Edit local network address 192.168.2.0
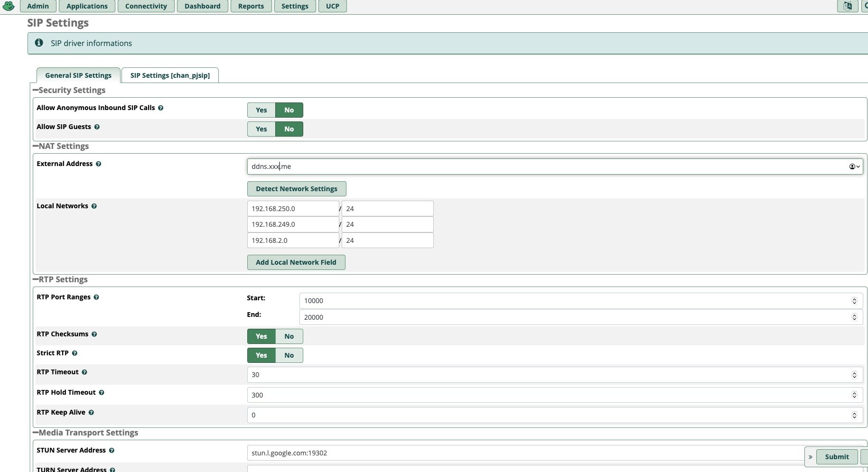This screenshot has width=868, height=472. (x=293, y=241)
